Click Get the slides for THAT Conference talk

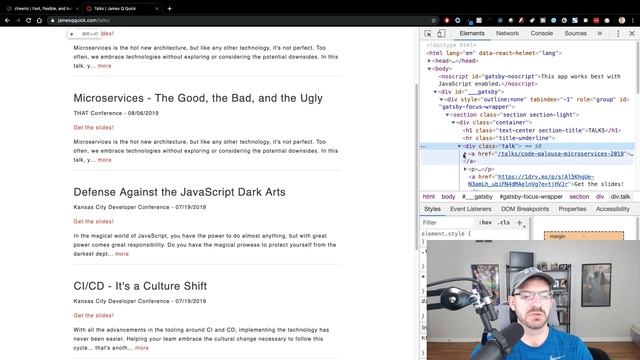pos(93,127)
